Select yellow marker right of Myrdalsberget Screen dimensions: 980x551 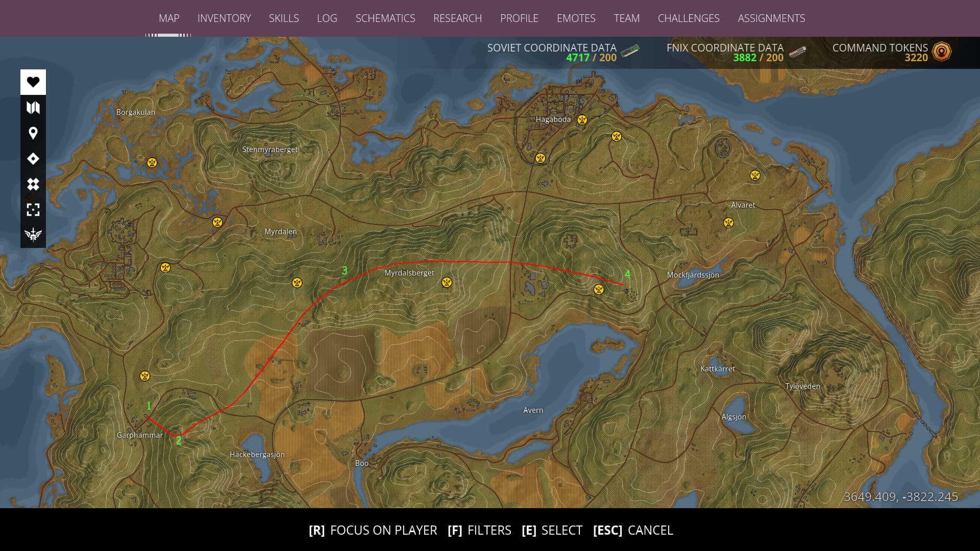pyautogui.click(x=447, y=282)
